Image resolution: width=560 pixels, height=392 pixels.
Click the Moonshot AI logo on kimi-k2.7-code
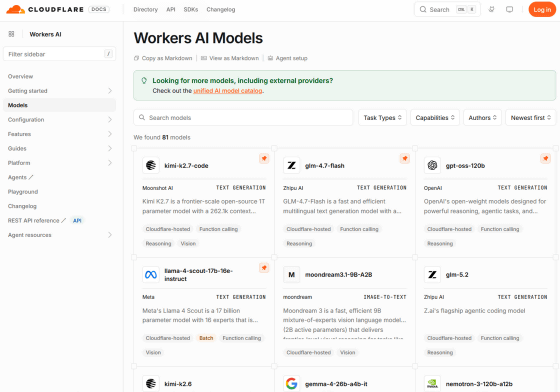pos(151,165)
